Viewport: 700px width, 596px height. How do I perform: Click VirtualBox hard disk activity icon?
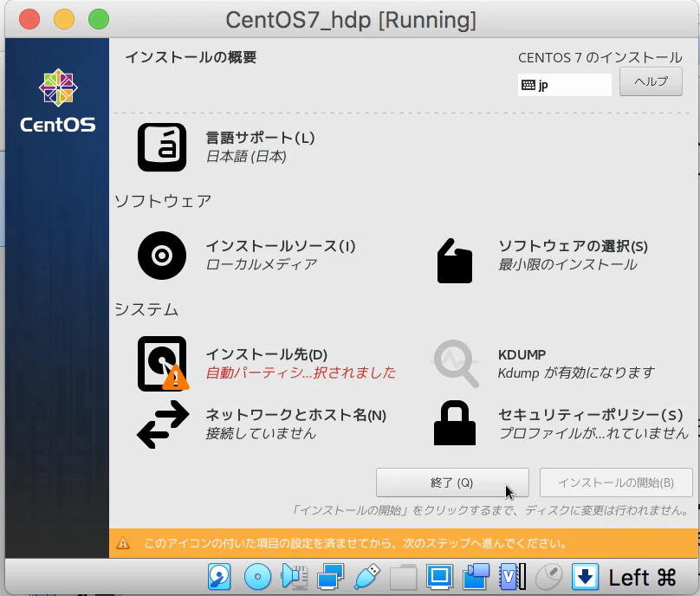219,577
